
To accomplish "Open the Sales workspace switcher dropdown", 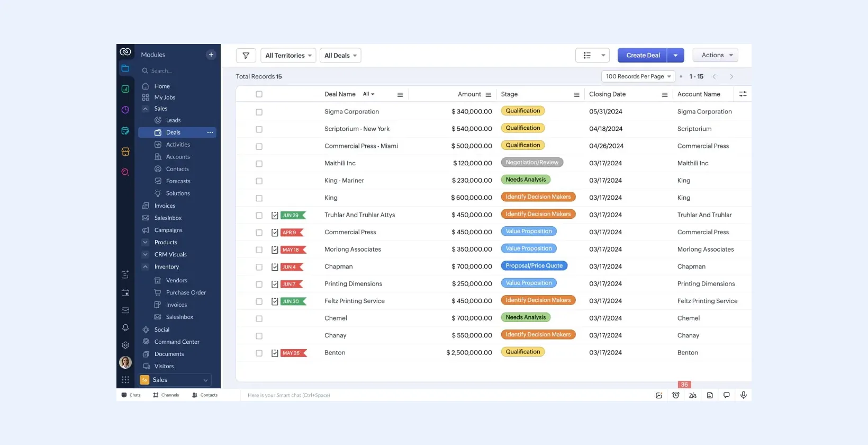I will click(x=175, y=380).
